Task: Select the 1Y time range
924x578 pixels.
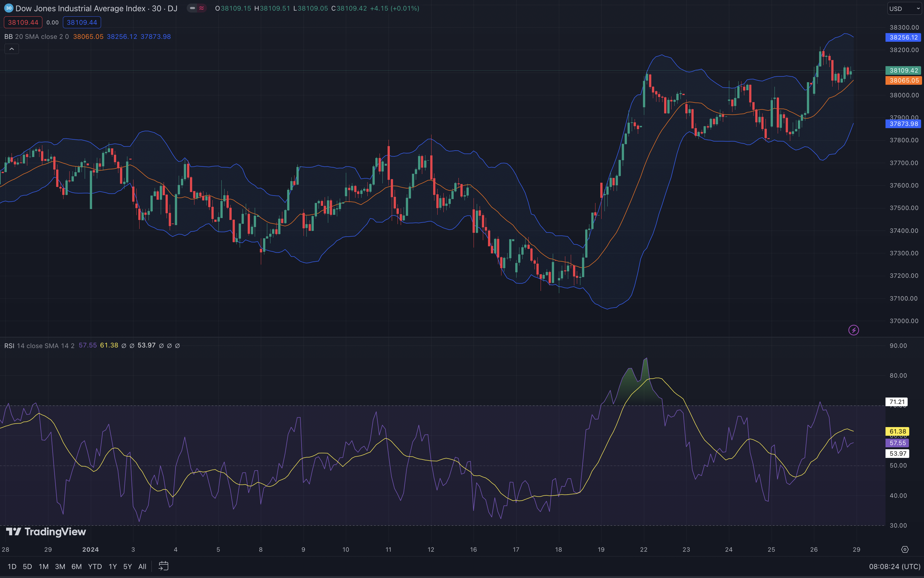Action: pos(113,566)
